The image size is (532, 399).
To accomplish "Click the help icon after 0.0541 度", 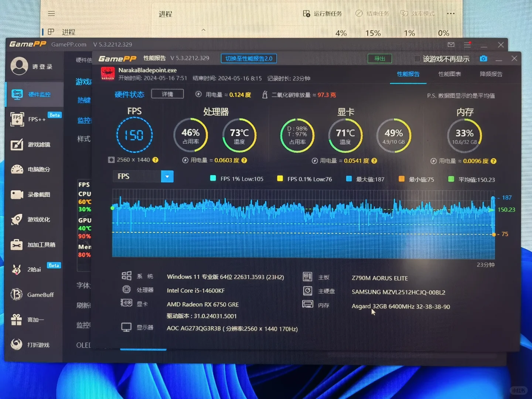I will (x=374, y=161).
